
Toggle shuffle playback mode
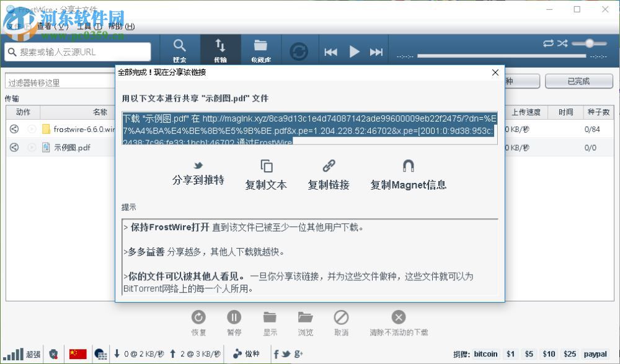pyautogui.click(x=562, y=43)
